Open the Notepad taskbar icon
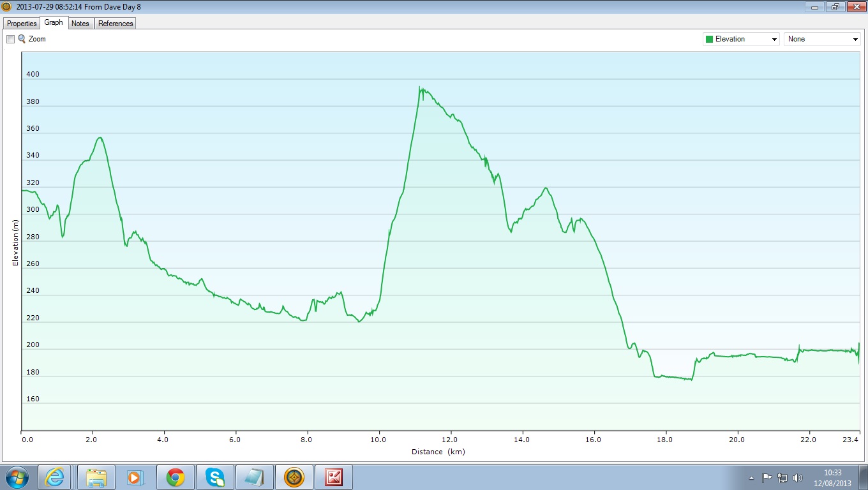Screen dimensions: 868x490 click(255, 477)
